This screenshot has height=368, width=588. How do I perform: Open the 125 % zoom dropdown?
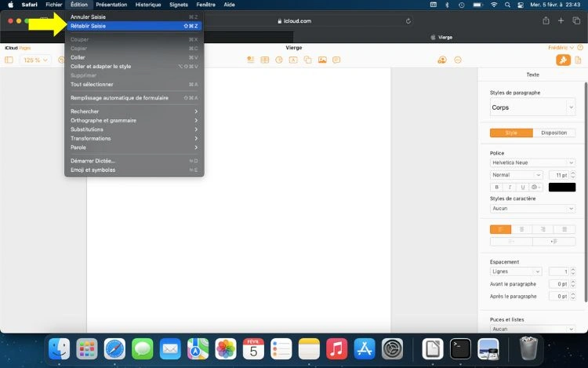point(35,60)
